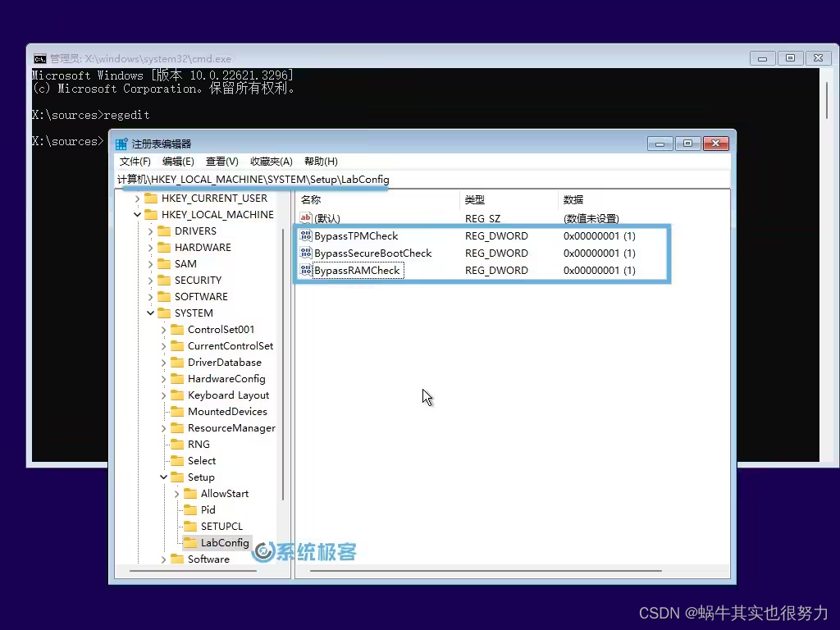Minimize the cmd.exe window
Viewport: 840px width, 630px height.
point(762,58)
